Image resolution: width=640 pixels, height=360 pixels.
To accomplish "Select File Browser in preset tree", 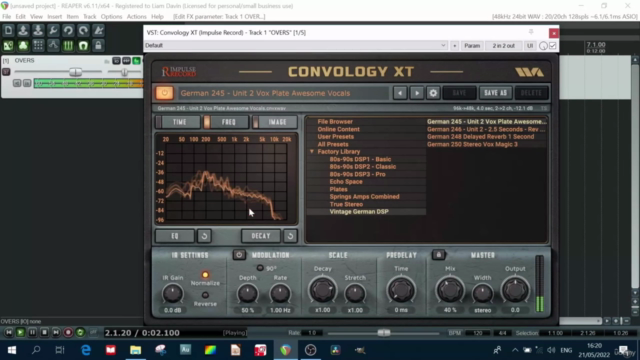I will click(335, 122).
